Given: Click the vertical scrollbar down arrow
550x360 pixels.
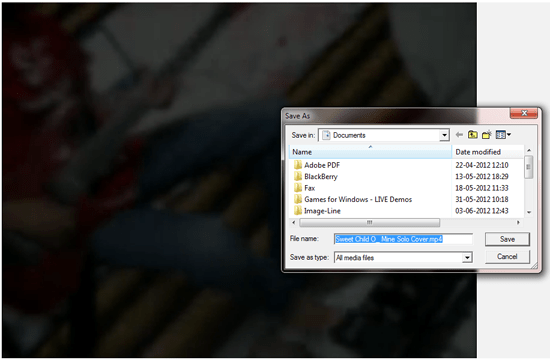Looking at the screenshot, I should coord(529,212).
